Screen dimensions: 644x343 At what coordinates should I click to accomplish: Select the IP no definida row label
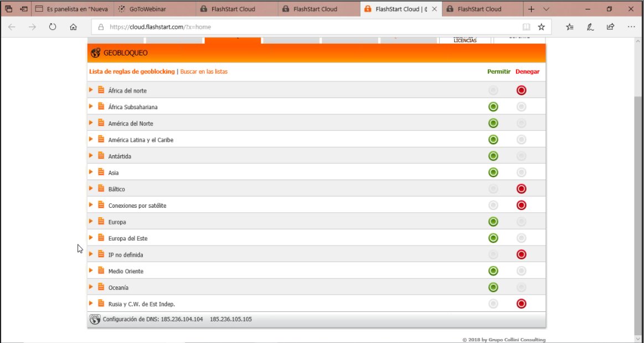[126, 255]
